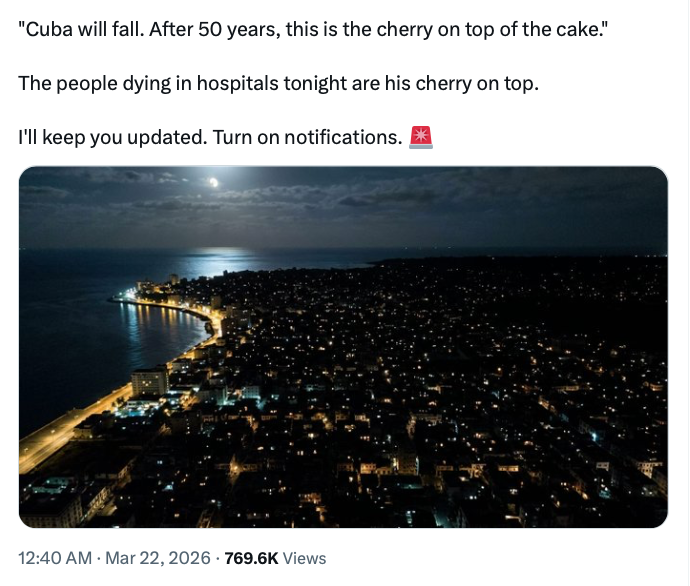Click the Mar 22, 2026 date
Image resolution: width=690 pixels, height=586 pixels.
pos(153,558)
